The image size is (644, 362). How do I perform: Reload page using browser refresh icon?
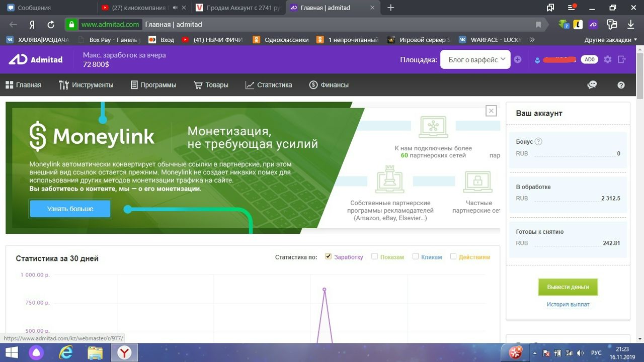click(51, 25)
